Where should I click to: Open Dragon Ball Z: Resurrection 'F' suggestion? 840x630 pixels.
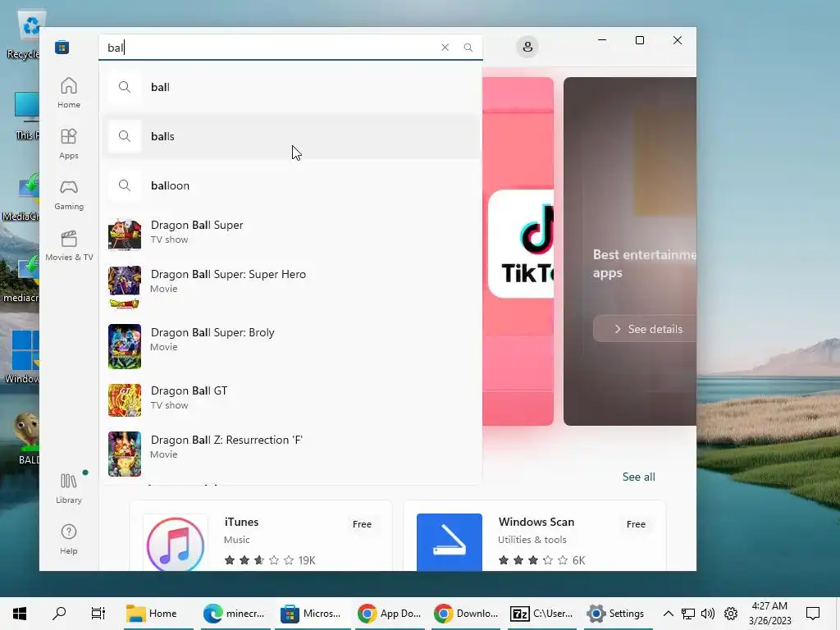click(291, 453)
